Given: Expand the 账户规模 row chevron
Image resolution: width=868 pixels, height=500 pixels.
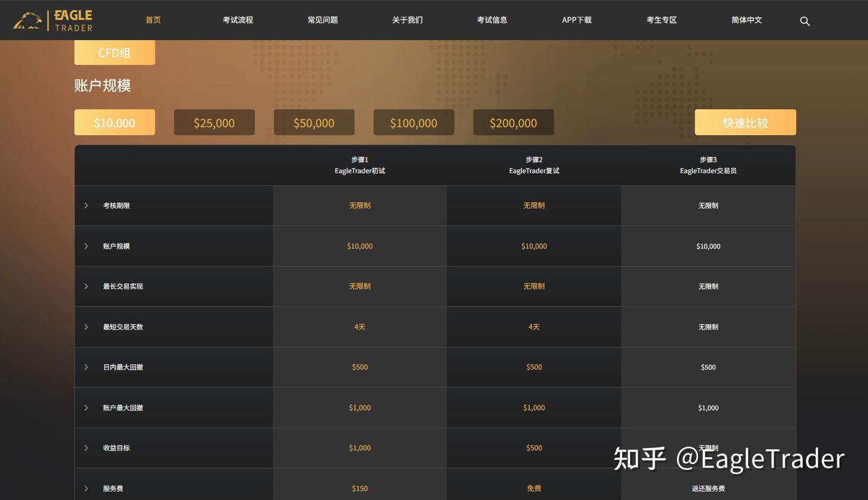Looking at the screenshot, I should click(x=86, y=246).
